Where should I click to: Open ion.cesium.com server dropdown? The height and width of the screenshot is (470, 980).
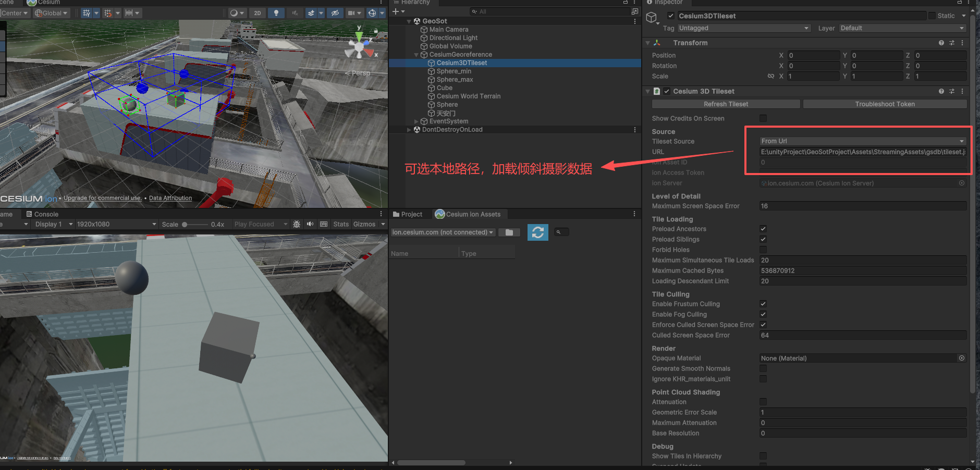pyautogui.click(x=443, y=232)
